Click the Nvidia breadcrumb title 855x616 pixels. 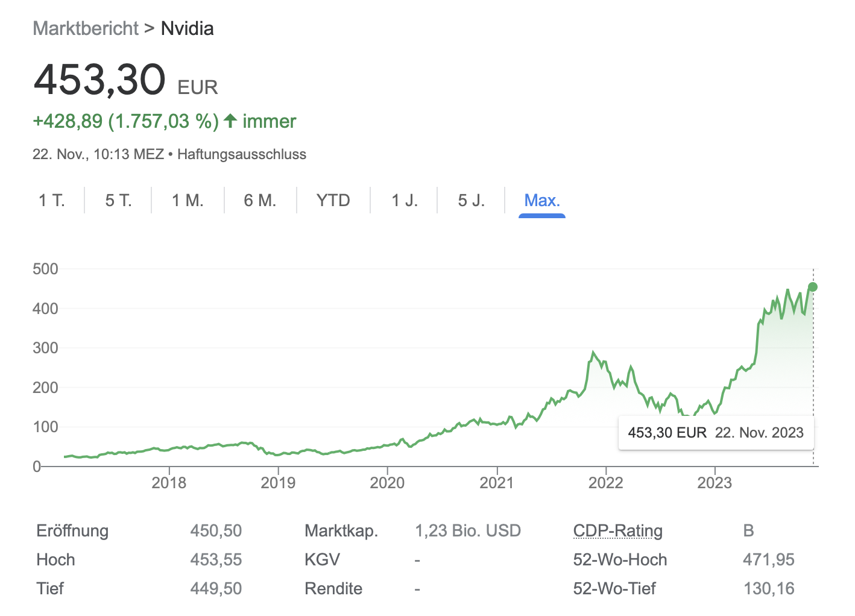[x=187, y=28]
